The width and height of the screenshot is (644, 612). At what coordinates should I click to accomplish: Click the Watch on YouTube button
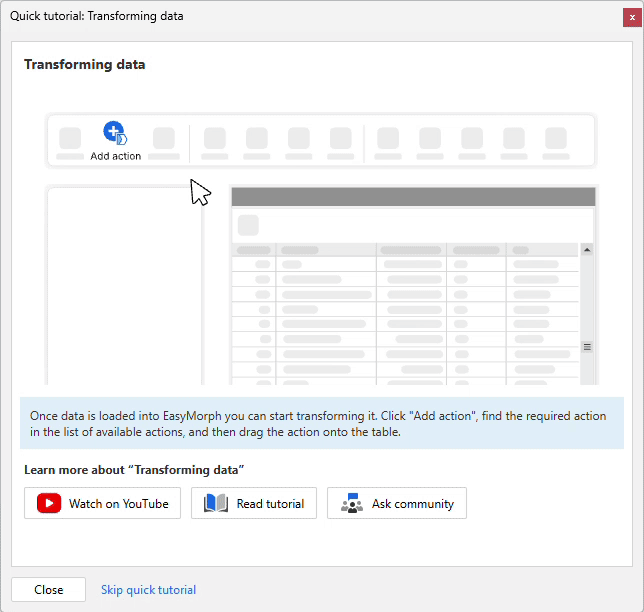pyautogui.click(x=102, y=503)
